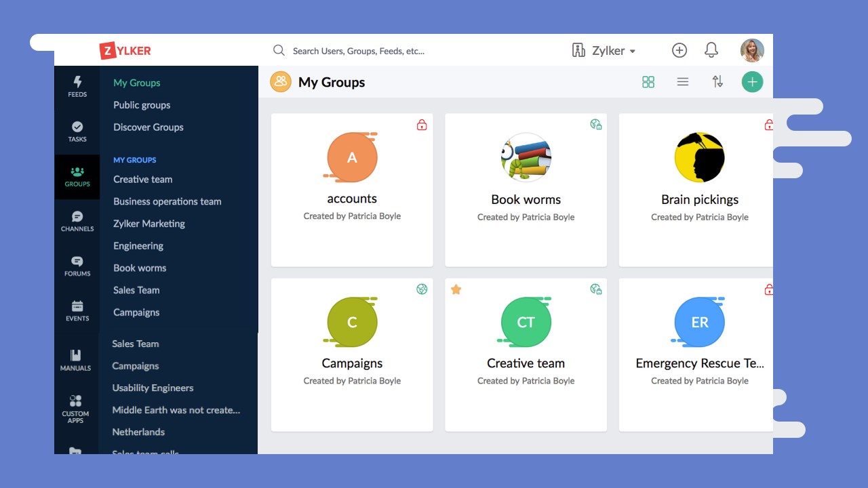The height and width of the screenshot is (488, 868).
Task: Open the Manuals sidebar section
Action: pyautogui.click(x=75, y=360)
